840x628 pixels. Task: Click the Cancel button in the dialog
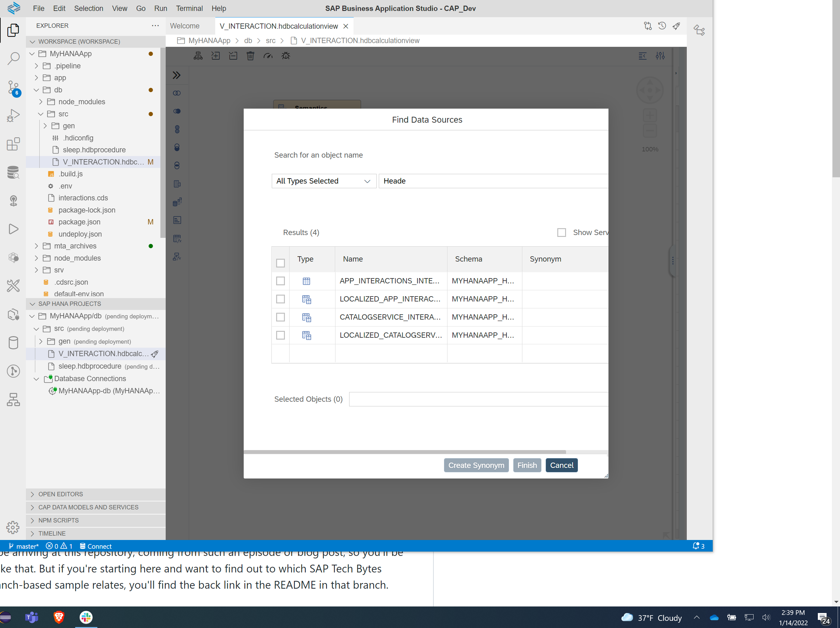coord(561,465)
